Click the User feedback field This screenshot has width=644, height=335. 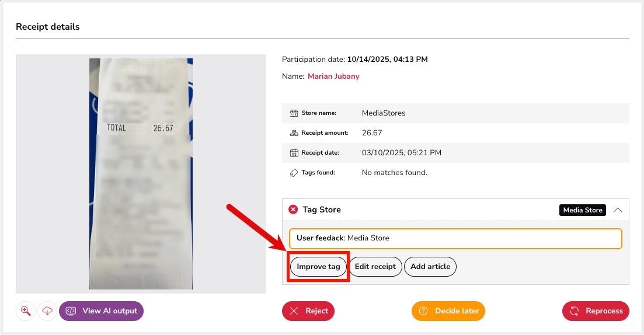tap(455, 238)
